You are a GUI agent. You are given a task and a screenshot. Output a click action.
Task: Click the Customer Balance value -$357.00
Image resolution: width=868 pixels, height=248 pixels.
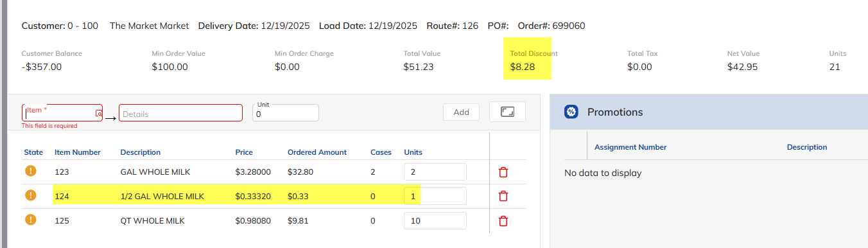click(42, 66)
